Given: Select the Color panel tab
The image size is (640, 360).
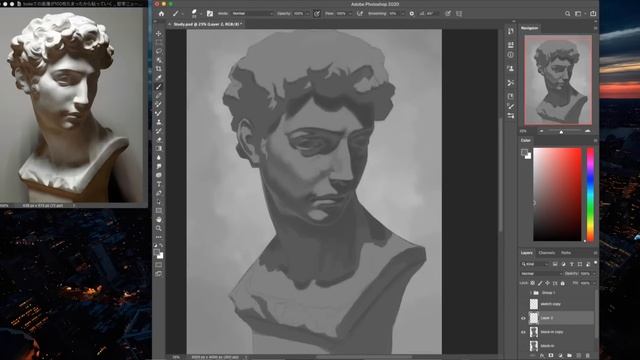Looking at the screenshot, I should (526, 140).
